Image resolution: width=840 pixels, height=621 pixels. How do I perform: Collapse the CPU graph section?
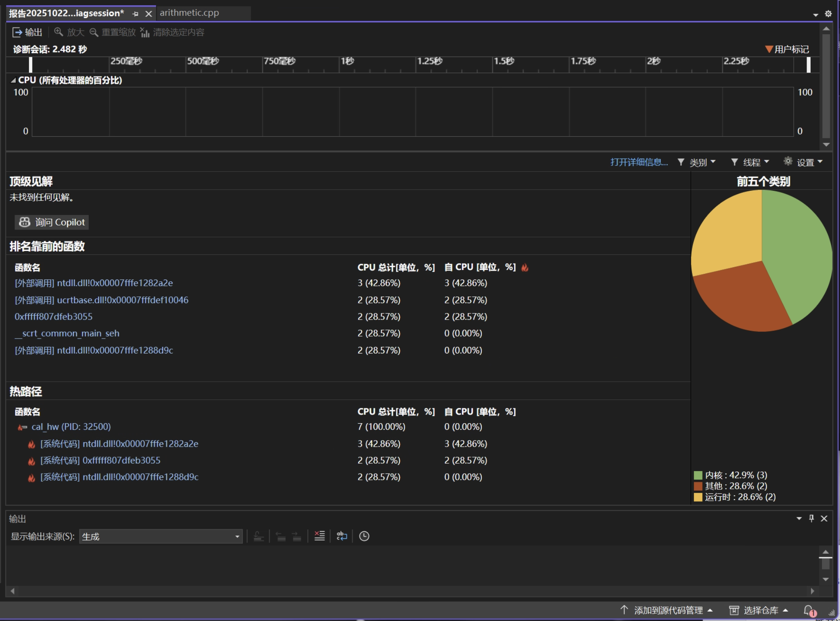tap(13, 80)
